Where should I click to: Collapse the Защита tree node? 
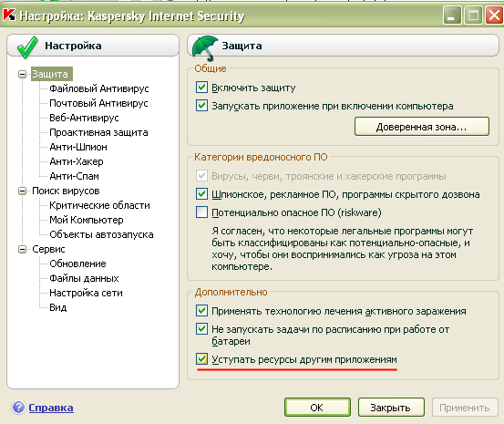(22, 74)
